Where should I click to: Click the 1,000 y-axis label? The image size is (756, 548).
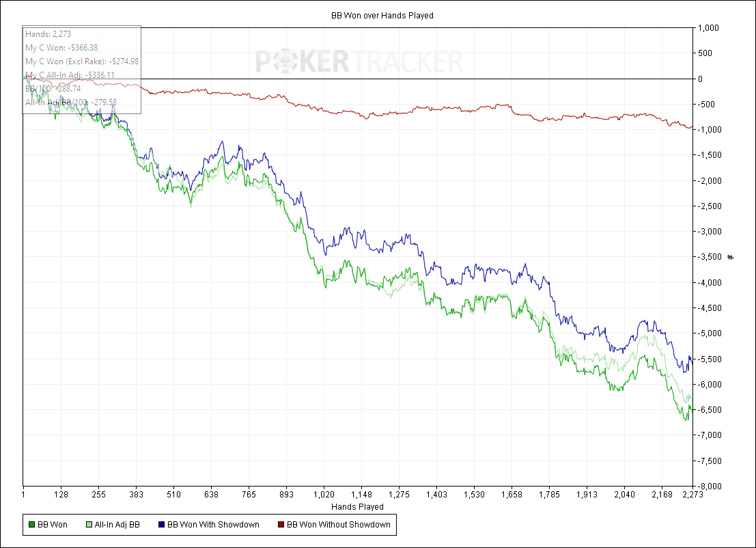tap(708, 28)
